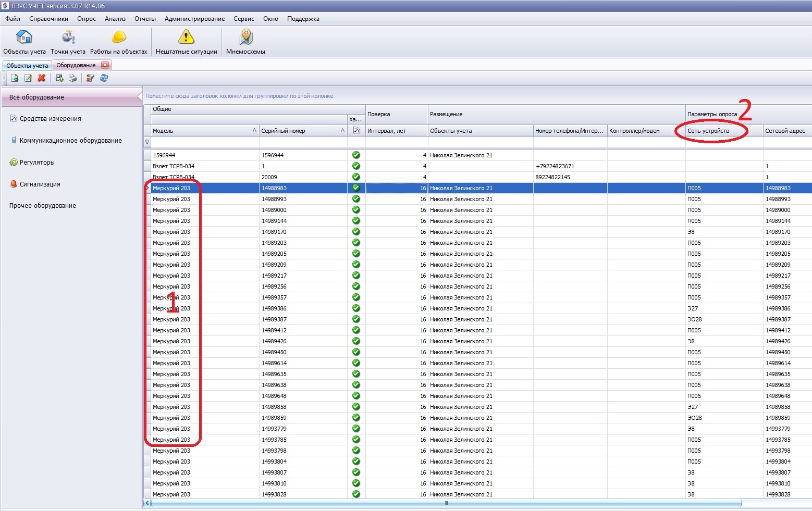Open Анализ menu
Viewport: 812px width, 511px height.
pos(115,19)
